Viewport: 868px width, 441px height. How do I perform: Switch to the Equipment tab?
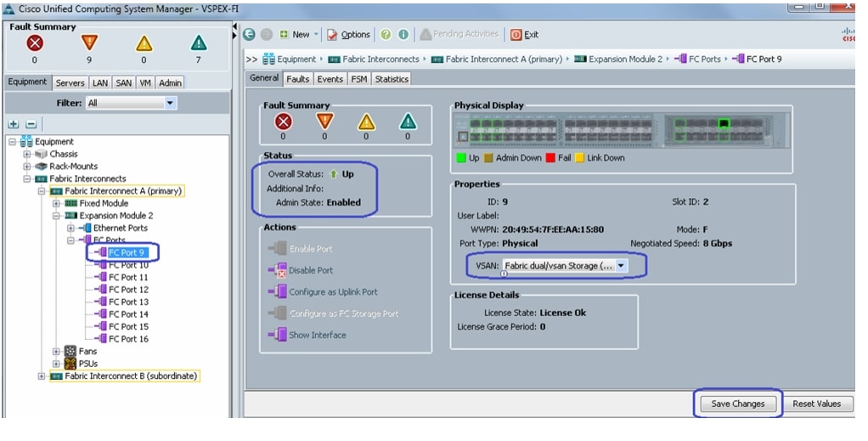point(28,82)
